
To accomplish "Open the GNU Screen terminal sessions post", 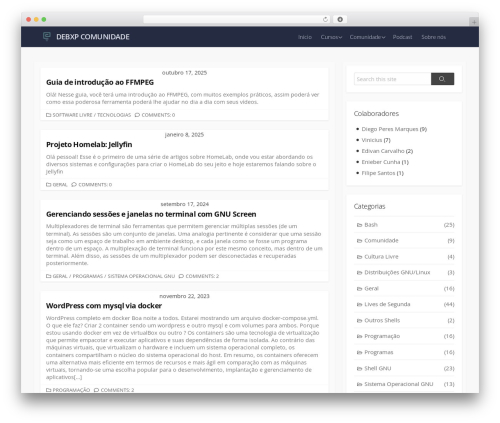I will coord(151,214).
